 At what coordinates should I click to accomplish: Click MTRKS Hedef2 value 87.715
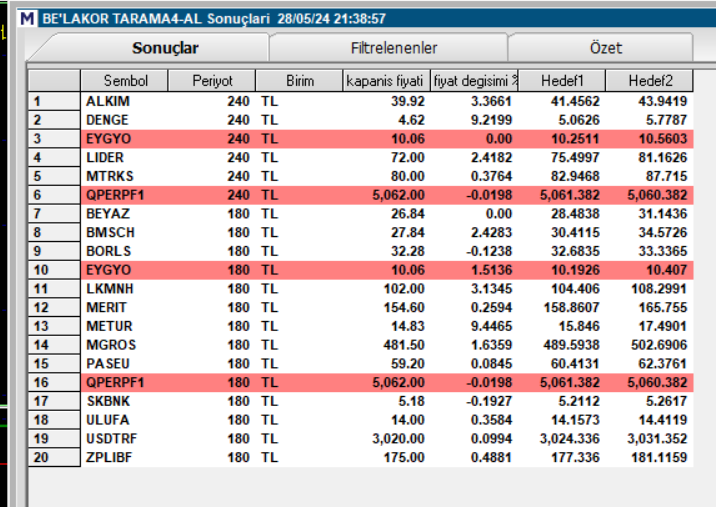pos(666,176)
